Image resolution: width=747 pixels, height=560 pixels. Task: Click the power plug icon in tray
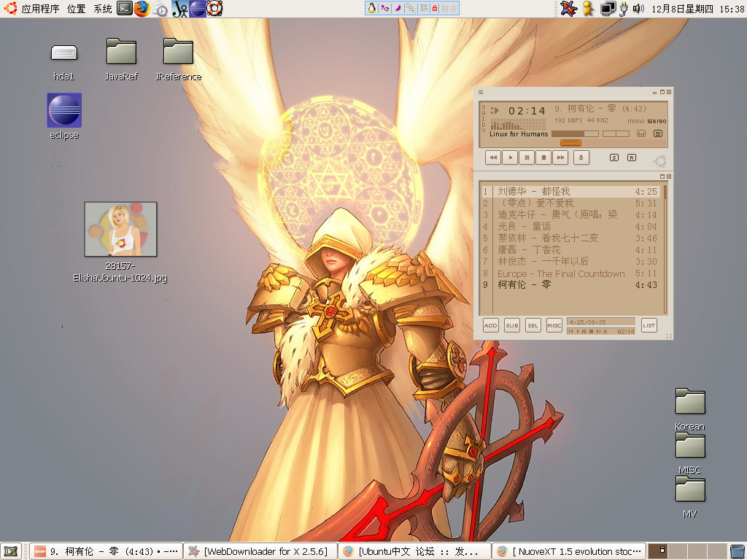[x=623, y=9]
